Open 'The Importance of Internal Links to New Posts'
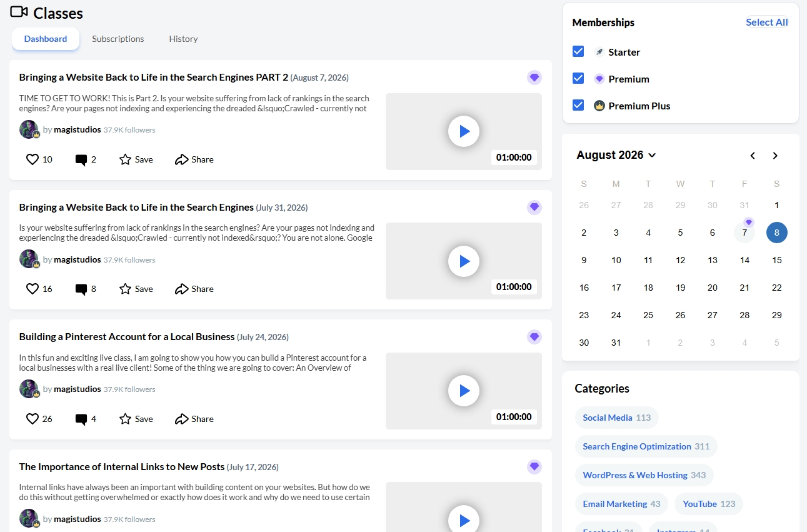This screenshot has width=807, height=532. (122, 466)
